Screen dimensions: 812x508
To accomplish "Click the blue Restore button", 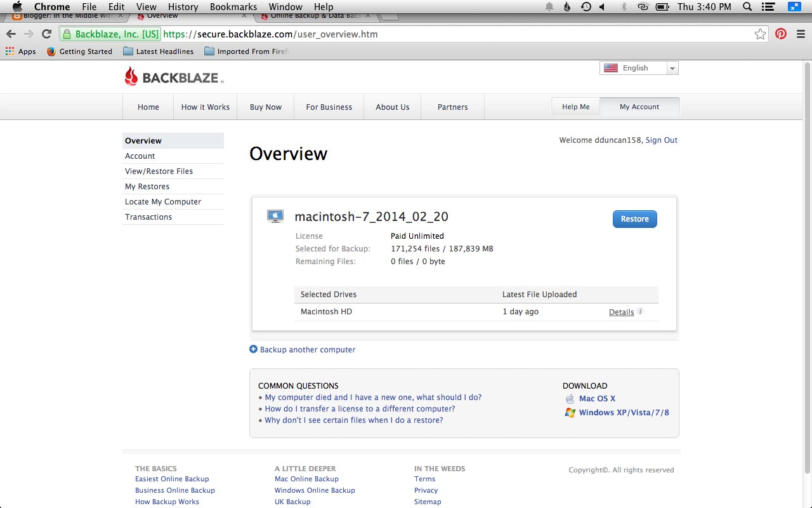I will 635,219.
